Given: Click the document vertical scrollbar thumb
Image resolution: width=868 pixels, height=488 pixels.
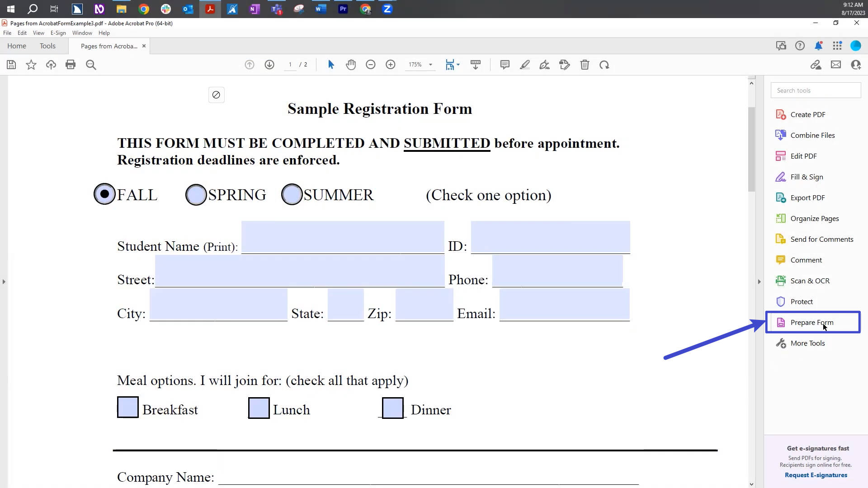Looking at the screenshot, I should (751, 149).
